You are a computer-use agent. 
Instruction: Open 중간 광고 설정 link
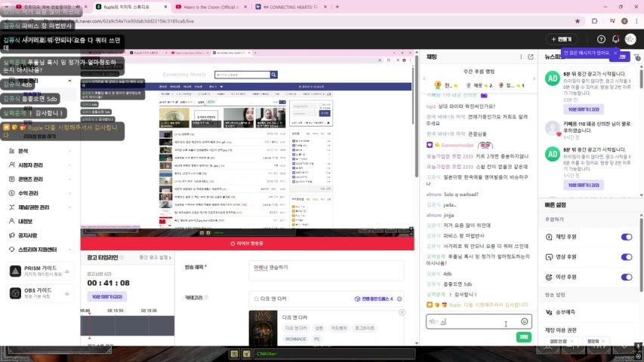pos(156,257)
